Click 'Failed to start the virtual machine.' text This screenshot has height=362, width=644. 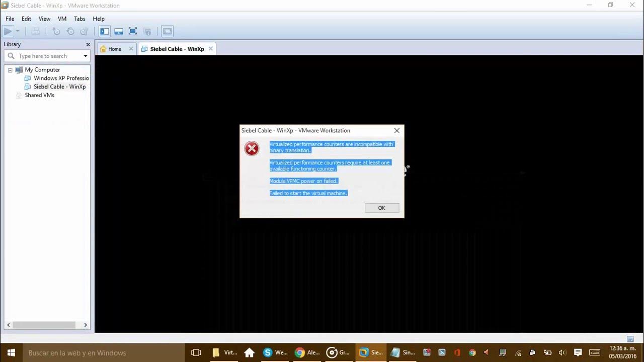coord(308,193)
